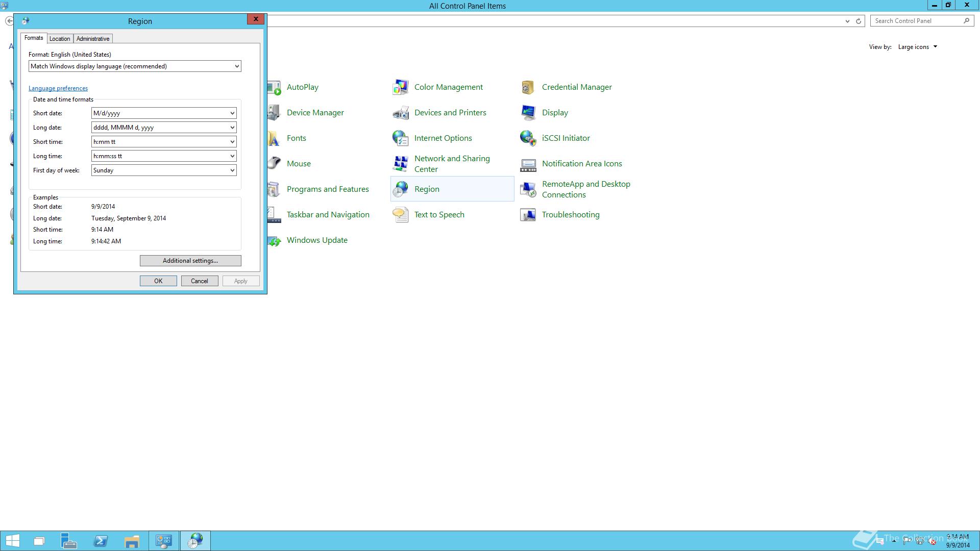Open the Taskbar and Navigation icon

coord(275,215)
